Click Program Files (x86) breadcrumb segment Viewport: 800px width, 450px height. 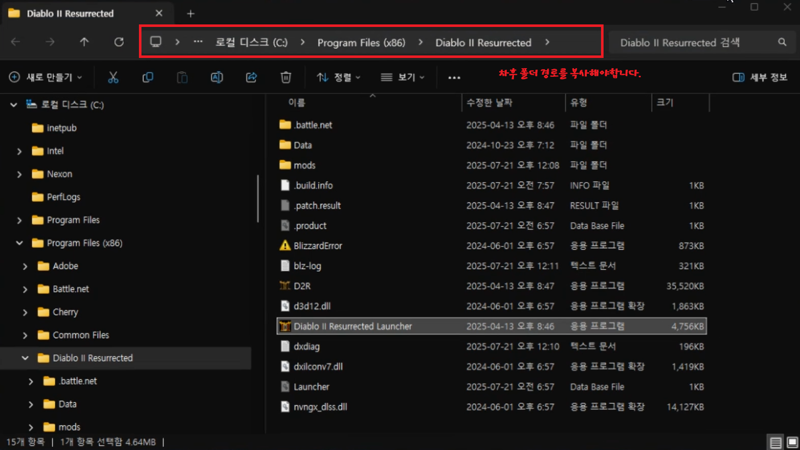pos(361,42)
